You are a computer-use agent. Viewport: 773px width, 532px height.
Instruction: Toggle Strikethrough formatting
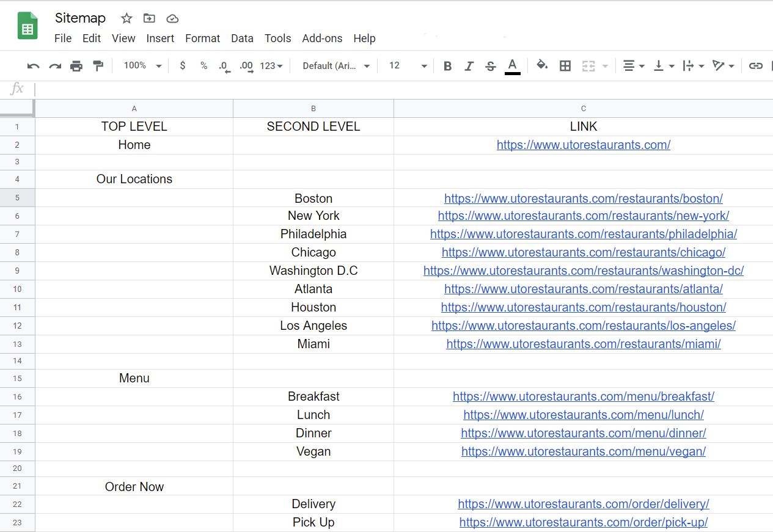[x=490, y=66]
